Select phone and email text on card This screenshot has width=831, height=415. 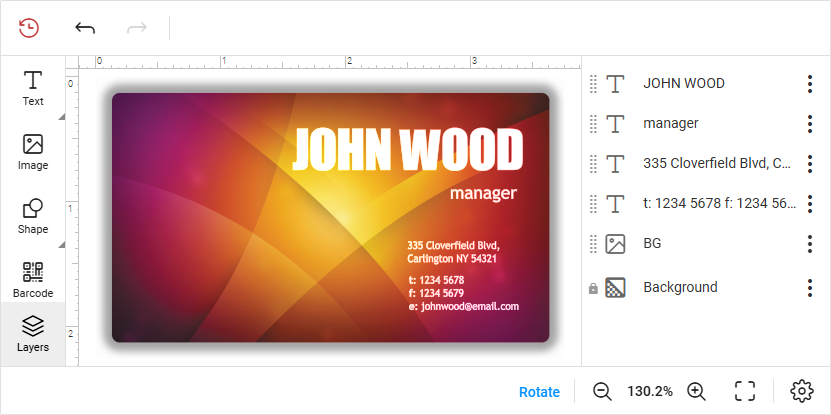pyautogui.click(x=464, y=293)
